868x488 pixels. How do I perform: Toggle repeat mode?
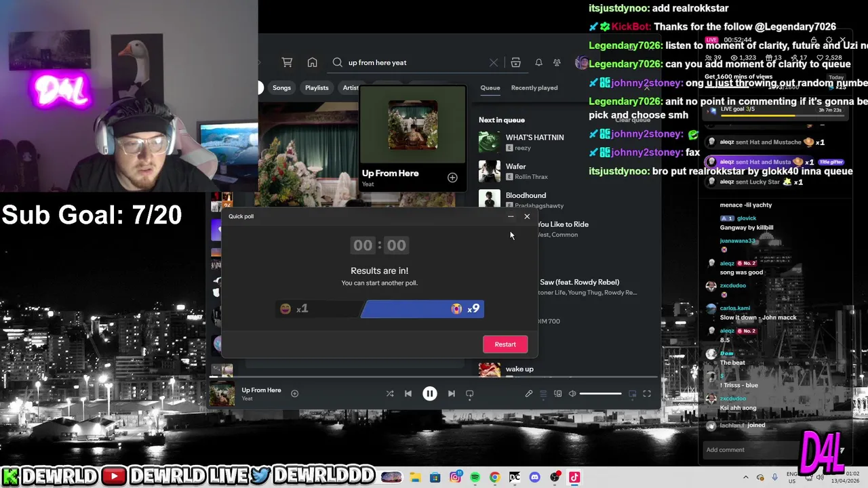coord(469,393)
